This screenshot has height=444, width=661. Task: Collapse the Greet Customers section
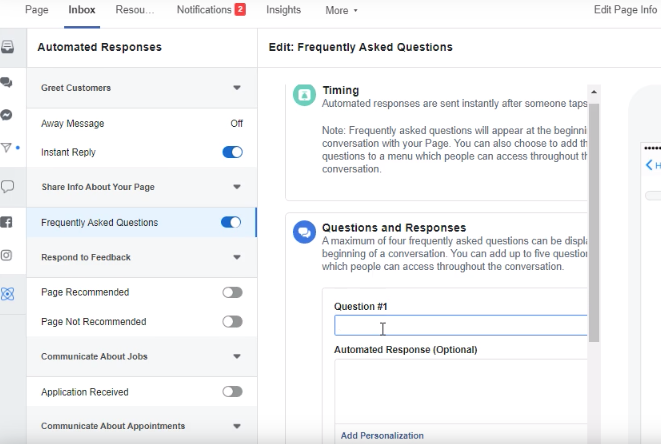(x=237, y=88)
